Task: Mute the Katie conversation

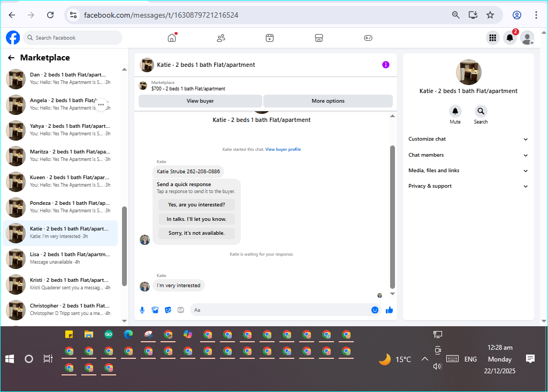Action: [x=455, y=111]
